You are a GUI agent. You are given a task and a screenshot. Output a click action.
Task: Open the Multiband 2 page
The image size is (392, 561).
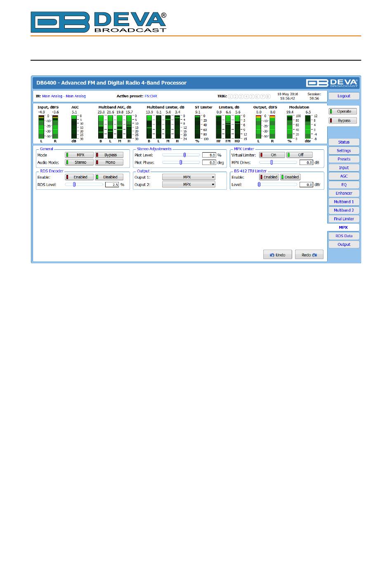tap(344, 210)
